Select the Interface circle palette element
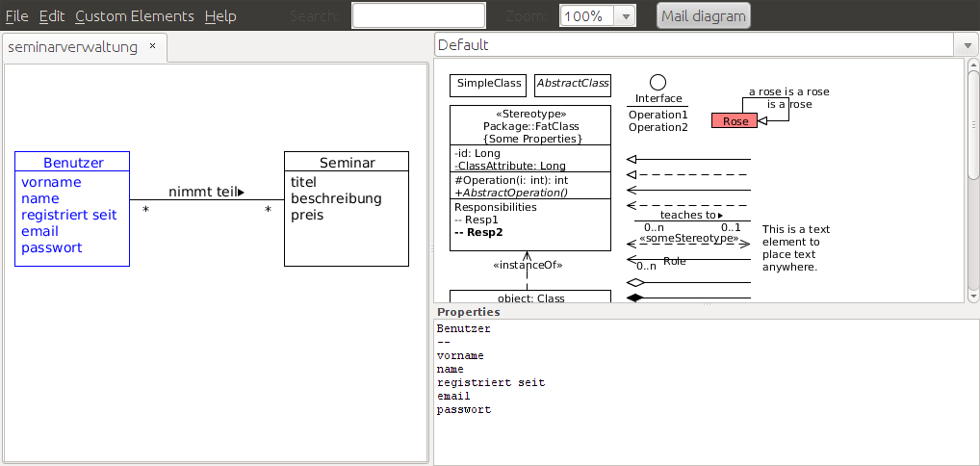This screenshot has width=980, height=466. point(658,82)
